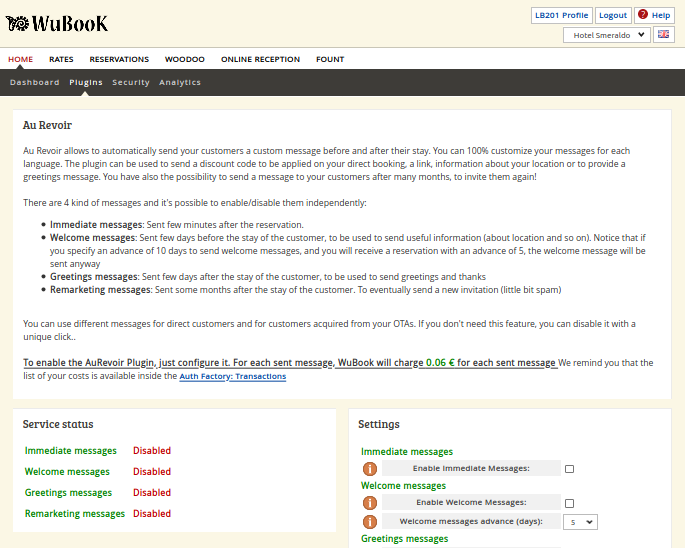Open the WOODOO main menu
The width and height of the screenshot is (685, 548).
[x=185, y=59]
